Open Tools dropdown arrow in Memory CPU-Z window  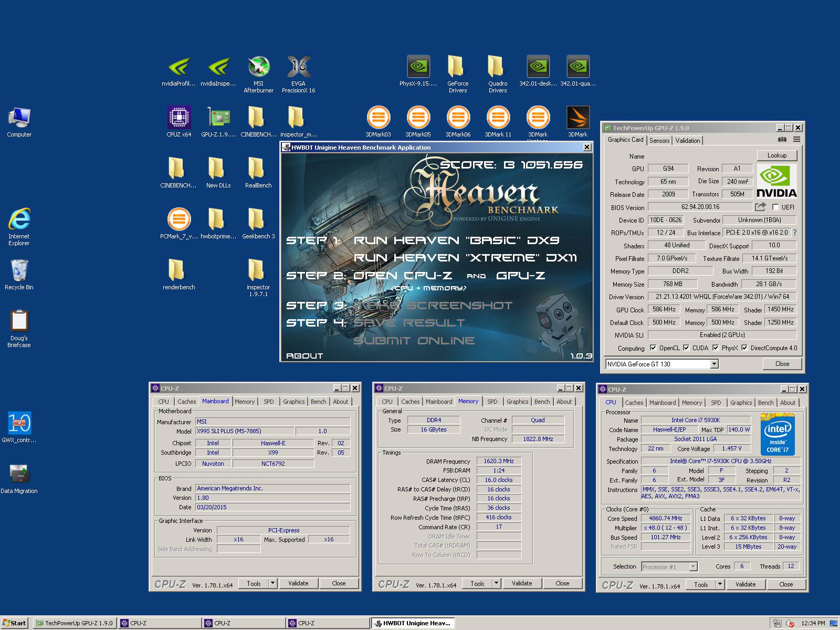[x=496, y=583]
